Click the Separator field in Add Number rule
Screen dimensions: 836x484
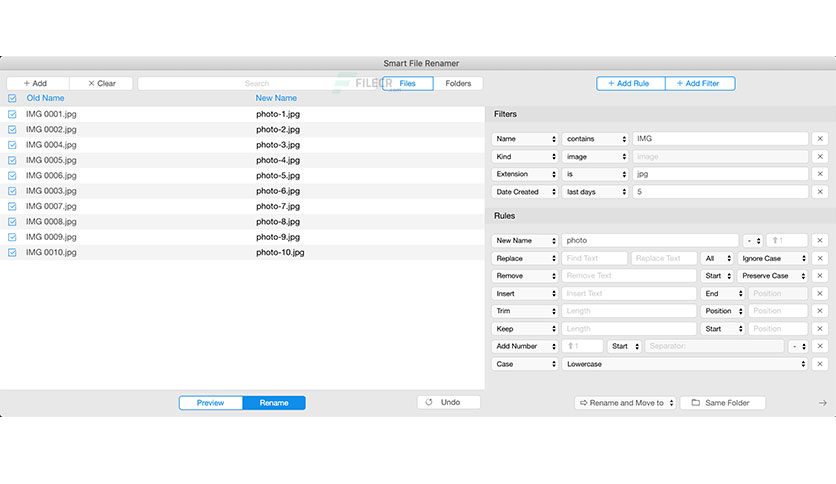pyautogui.click(x=715, y=346)
